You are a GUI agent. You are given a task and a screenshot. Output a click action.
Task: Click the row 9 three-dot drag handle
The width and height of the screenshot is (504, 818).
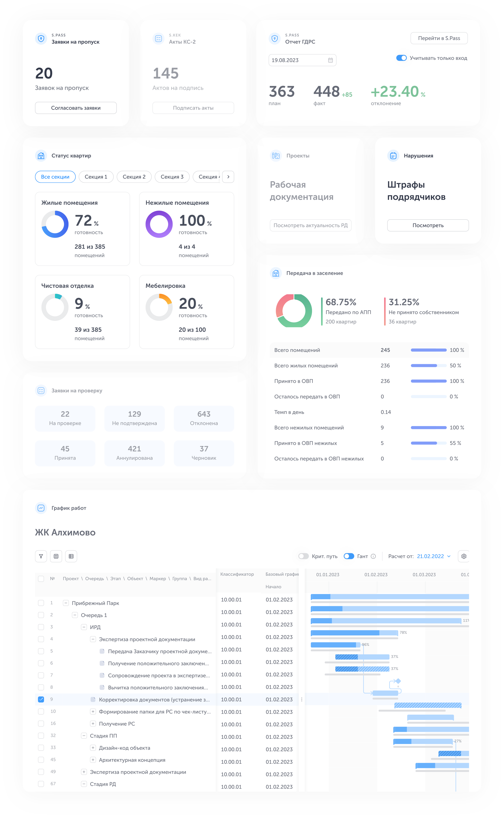[302, 700]
